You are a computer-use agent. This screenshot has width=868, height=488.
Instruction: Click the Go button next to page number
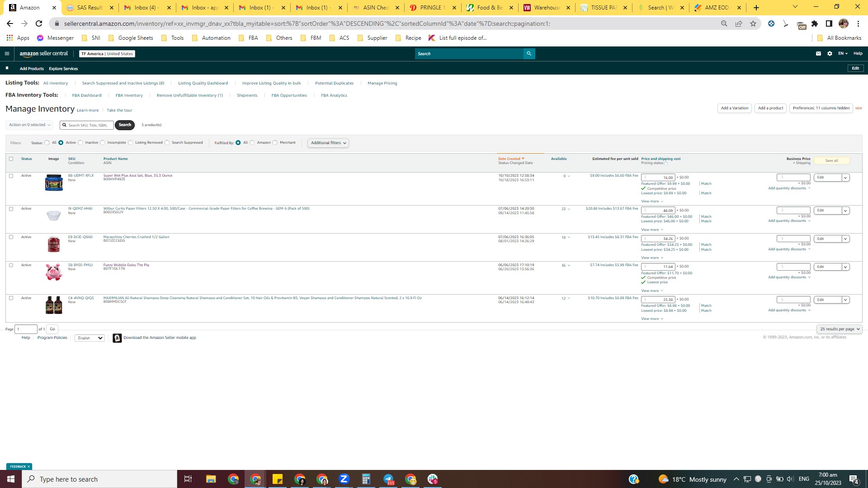click(x=52, y=329)
